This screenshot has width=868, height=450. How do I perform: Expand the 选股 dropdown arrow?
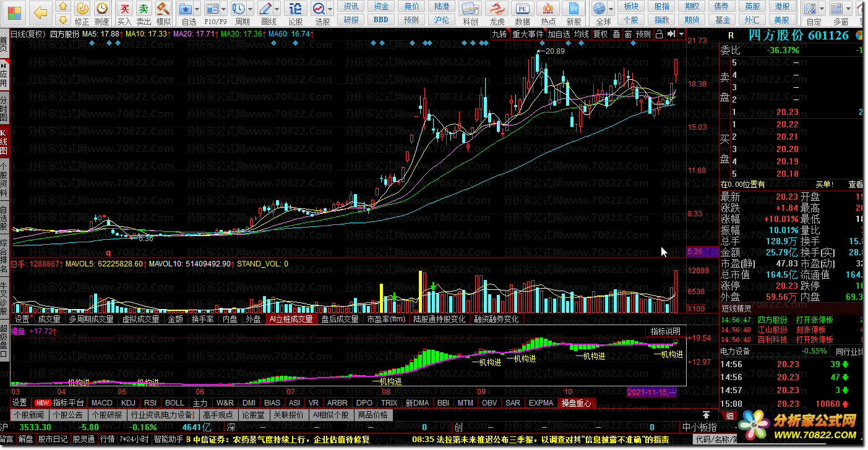[330, 9]
